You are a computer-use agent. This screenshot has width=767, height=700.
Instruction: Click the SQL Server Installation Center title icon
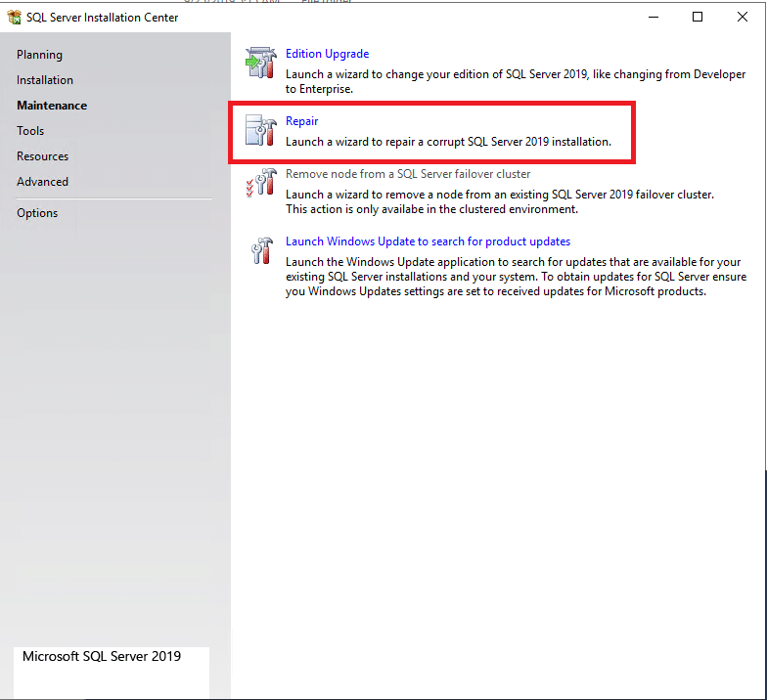14,18
